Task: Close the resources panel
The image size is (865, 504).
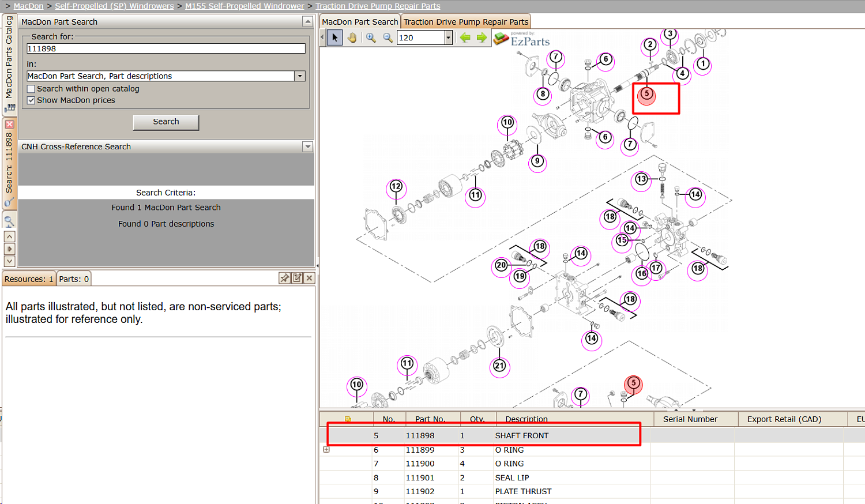Action: coord(309,278)
